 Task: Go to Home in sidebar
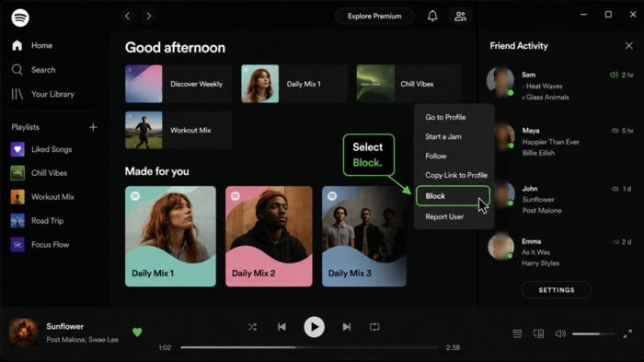(x=32, y=45)
